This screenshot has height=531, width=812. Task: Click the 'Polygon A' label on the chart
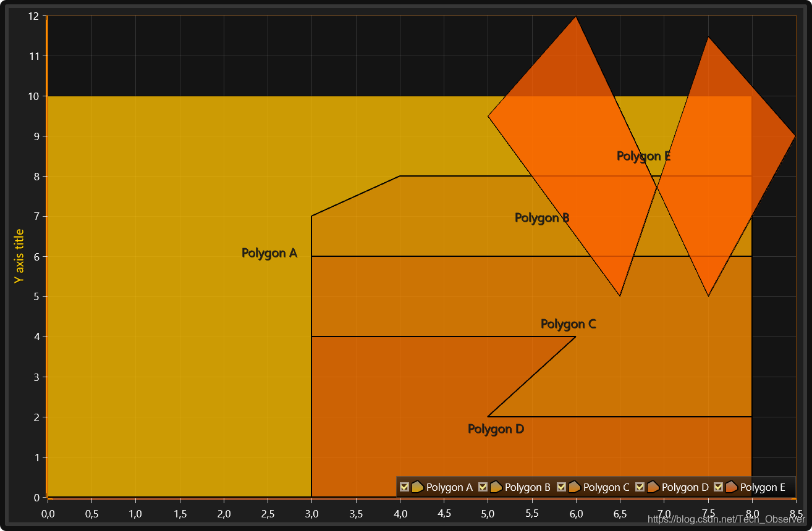(x=269, y=253)
